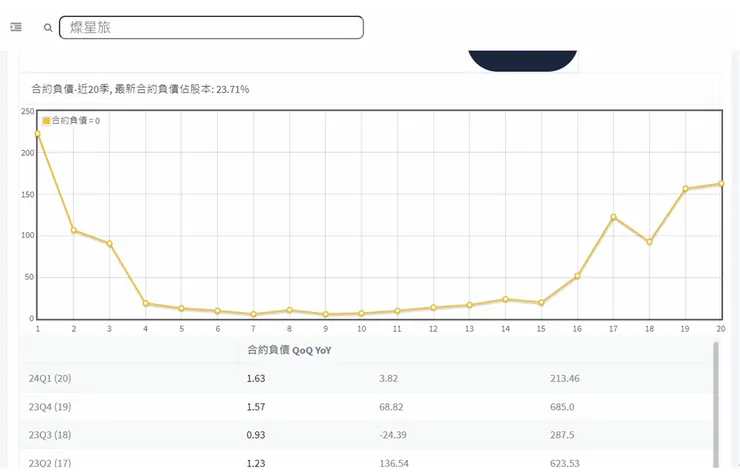This screenshot has height=475, width=740.
Task: Click the data point at quarter 2
Action: pos(73,230)
